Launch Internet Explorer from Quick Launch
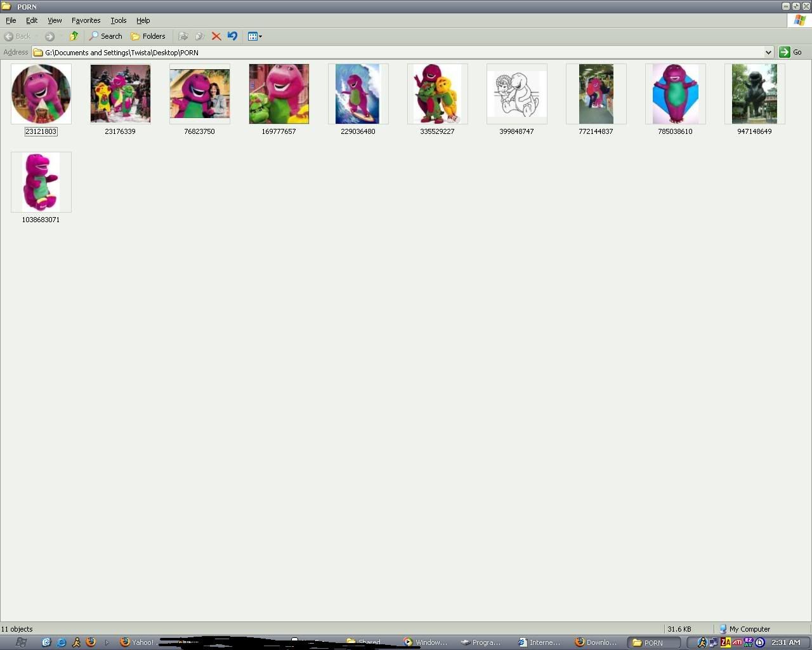Viewport: 812px width, 650px height. coord(61,642)
